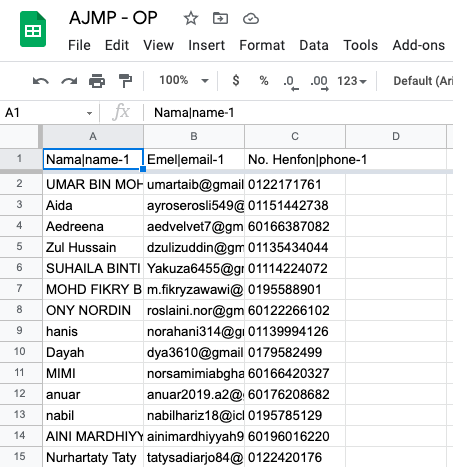Screen dimensions: 453x467
Task: Select the cell ONY NORDIN
Action: pyautogui.click(x=93, y=310)
